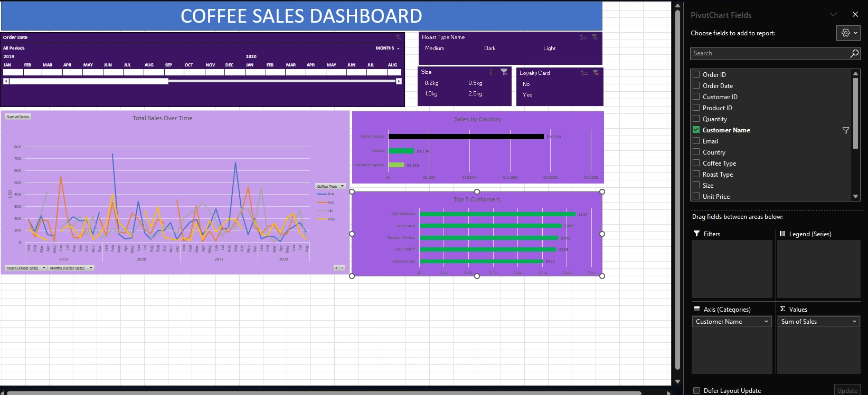Click the disabled Update button
This screenshot has width=868, height=395.
847,391
